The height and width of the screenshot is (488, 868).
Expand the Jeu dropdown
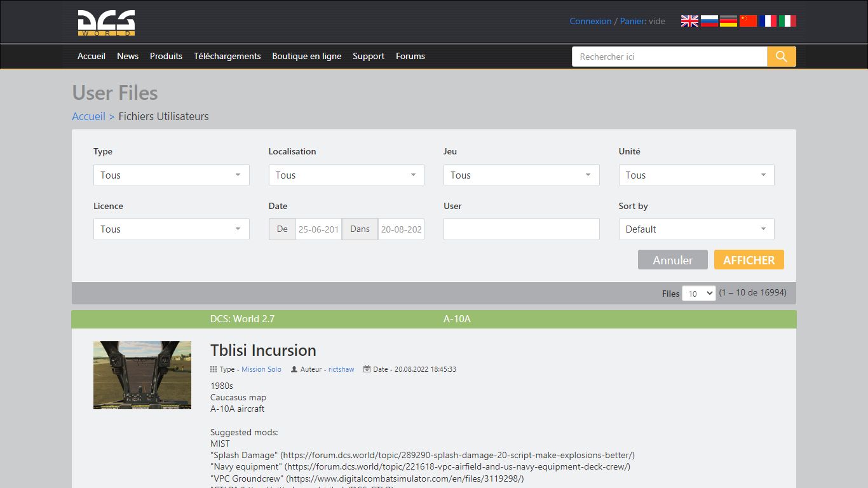[x=522, y=175]
